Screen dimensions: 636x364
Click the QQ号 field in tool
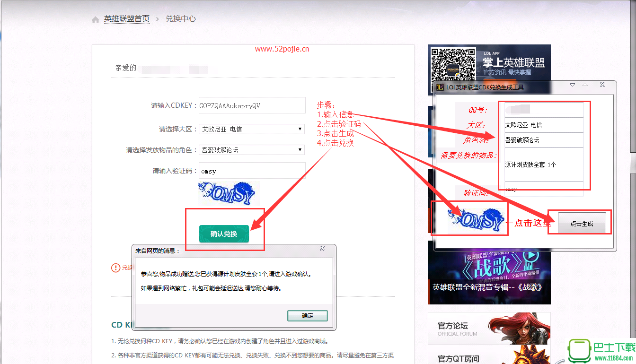(544, 110)
